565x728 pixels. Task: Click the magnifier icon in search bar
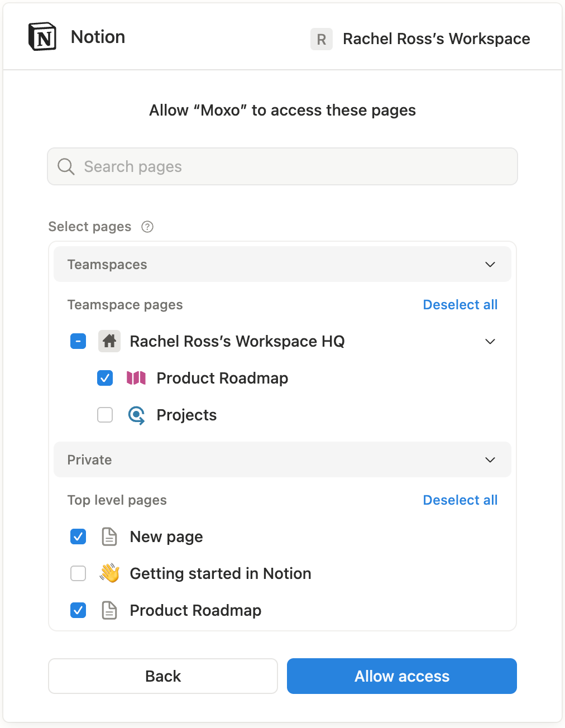(66, 166)
